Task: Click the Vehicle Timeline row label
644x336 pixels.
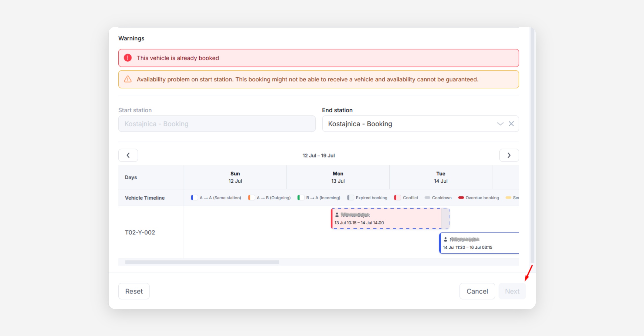Action: tap(145, 198)
